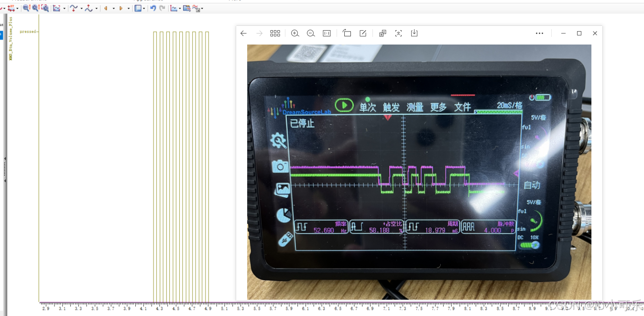
Task: Click the chart axes view icon
Action: point(175,8)
